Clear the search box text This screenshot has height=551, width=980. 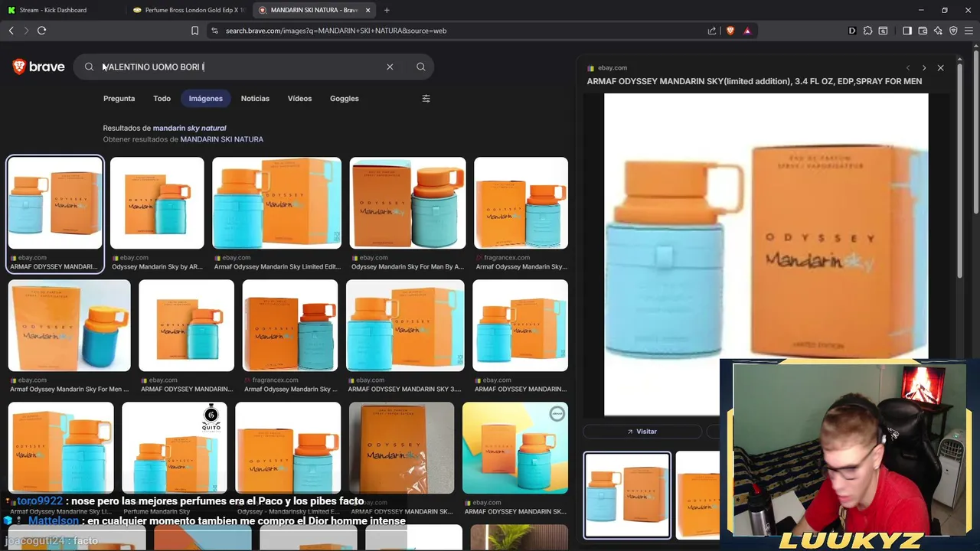click(x=390, y=67)
